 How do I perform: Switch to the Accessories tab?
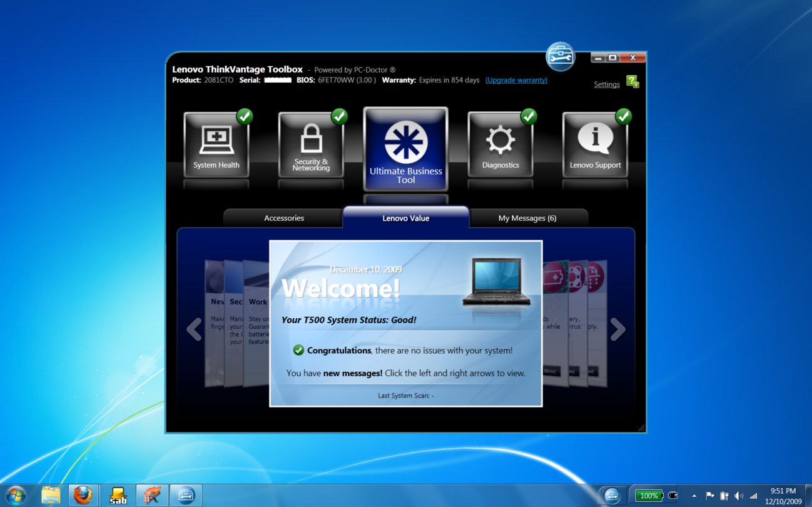click(x=283, y=218)
